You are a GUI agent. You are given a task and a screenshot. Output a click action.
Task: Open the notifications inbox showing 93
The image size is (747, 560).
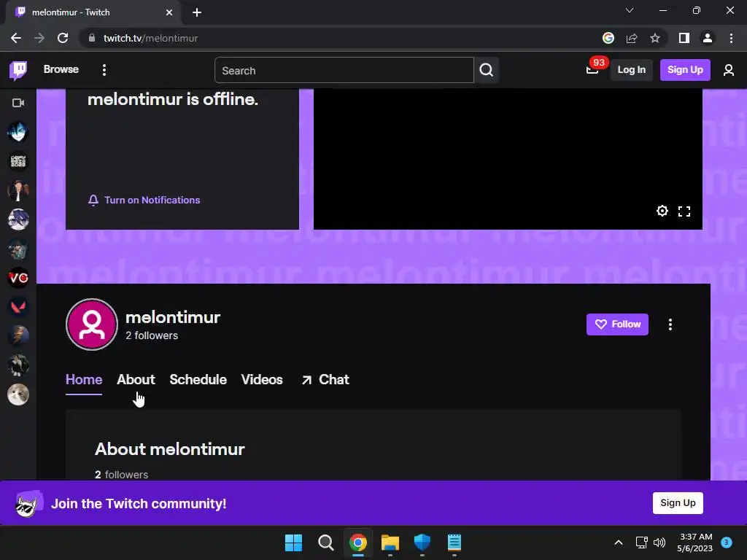pos(593,69)
